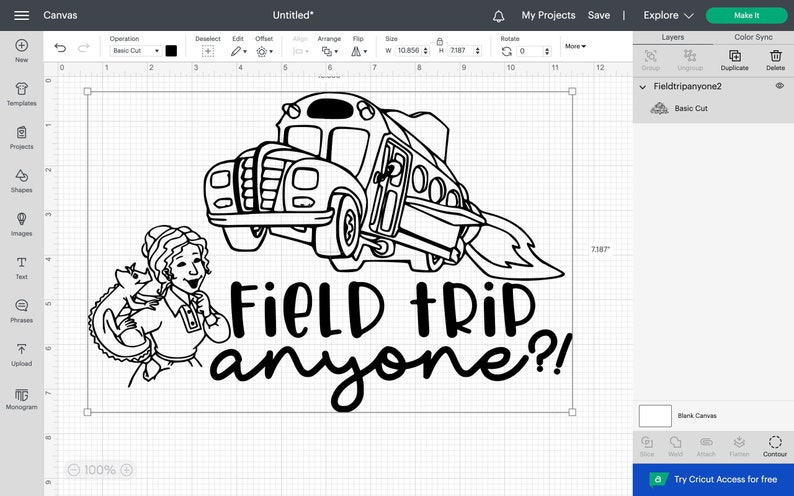Image resolution: width=794 pixels, height=496 pixels.
Task: Open the Edit dropdown
Action: click(239, 51)
